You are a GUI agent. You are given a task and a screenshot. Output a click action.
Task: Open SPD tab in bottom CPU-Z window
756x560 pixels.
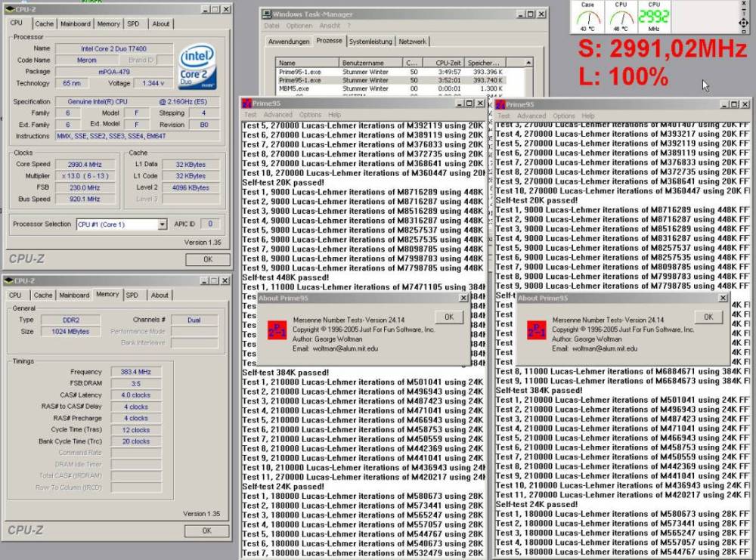tap(132, 295)
